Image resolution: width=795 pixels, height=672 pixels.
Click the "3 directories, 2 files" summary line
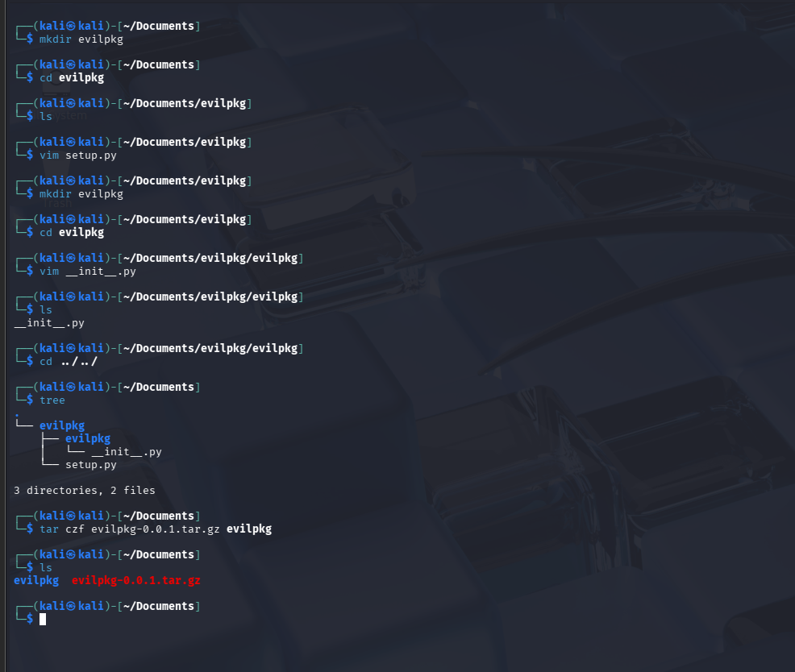point(84,490)
